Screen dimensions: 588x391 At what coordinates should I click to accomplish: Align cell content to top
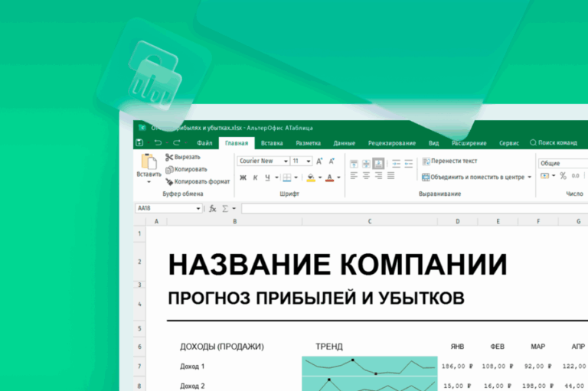click(354, 164)
